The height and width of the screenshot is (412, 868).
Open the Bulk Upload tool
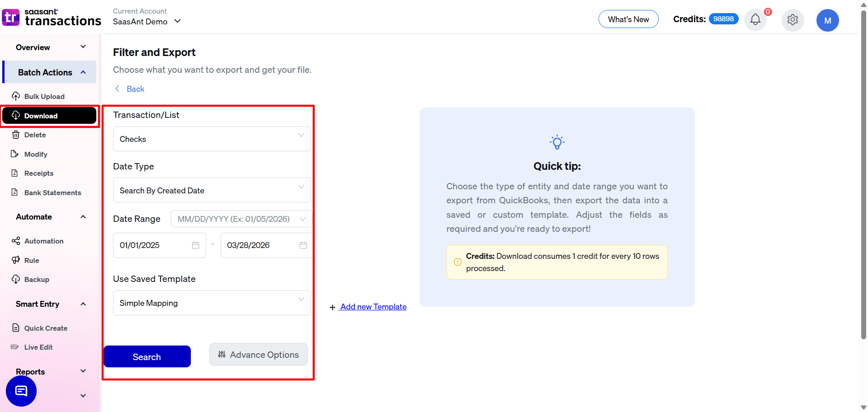pos(44,96)
